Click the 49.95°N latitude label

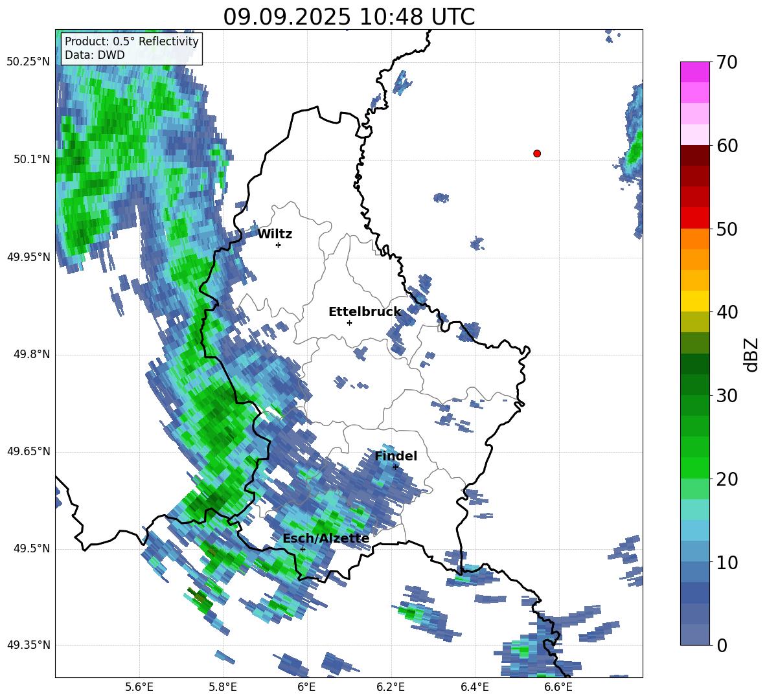tap(29, 256)
